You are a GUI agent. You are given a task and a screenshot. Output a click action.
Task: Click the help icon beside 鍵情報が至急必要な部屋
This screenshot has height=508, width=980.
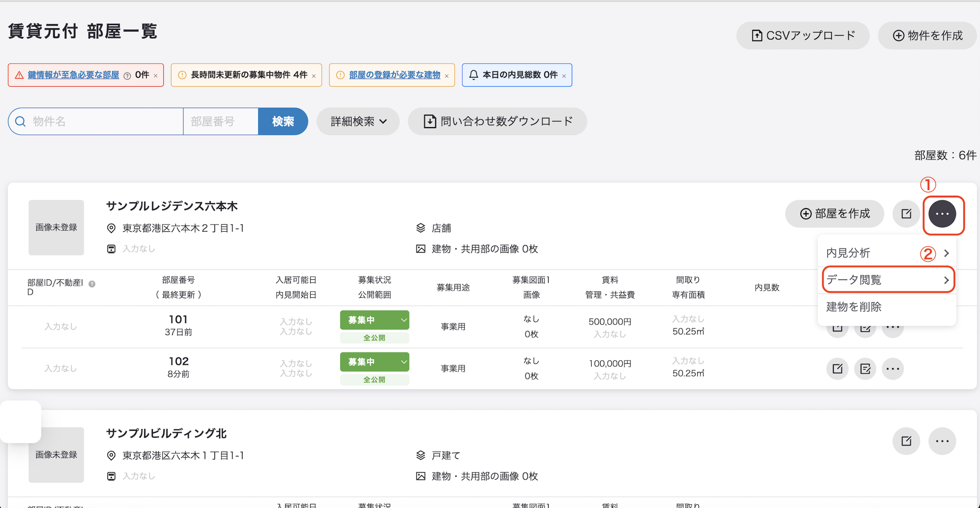[x=128, y=76]
